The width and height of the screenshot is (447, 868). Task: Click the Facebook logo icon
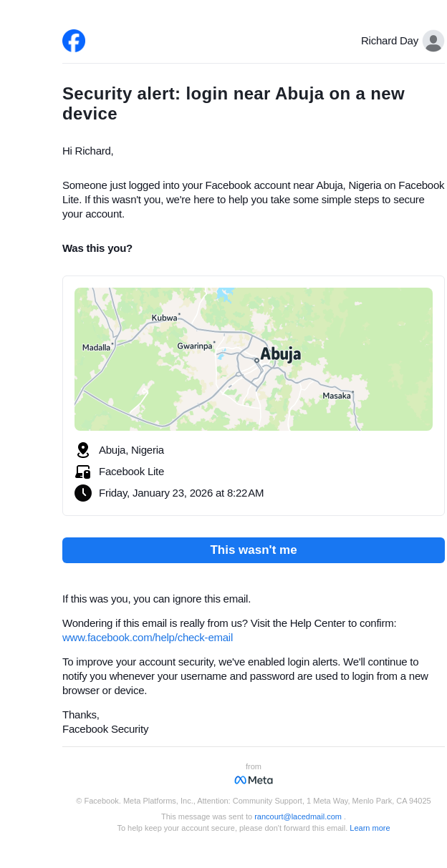[74, 41]
